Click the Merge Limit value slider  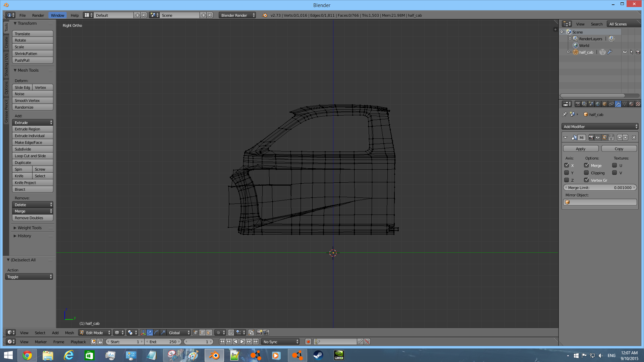[x=600, y=187]
